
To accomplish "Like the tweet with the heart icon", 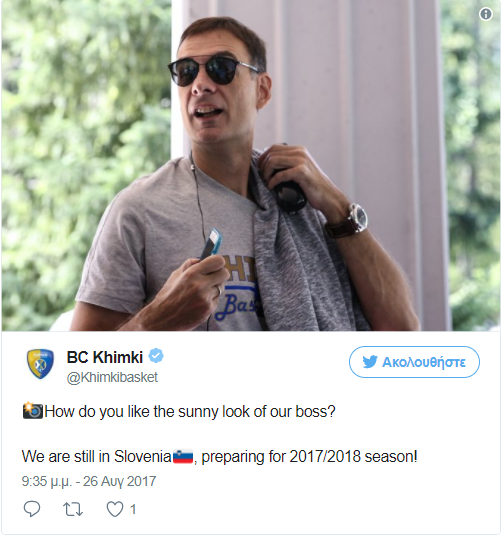I will 115,509.
